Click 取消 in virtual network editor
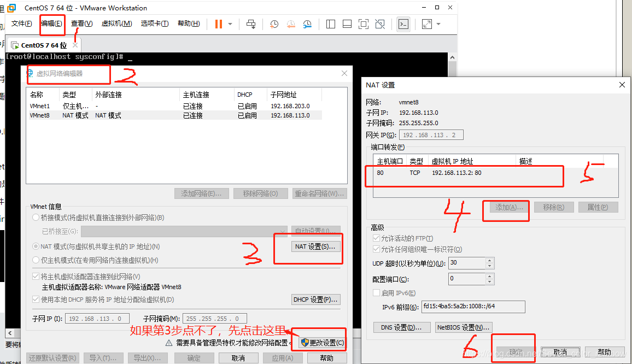 pyautogui.click(x=238, y=358)
